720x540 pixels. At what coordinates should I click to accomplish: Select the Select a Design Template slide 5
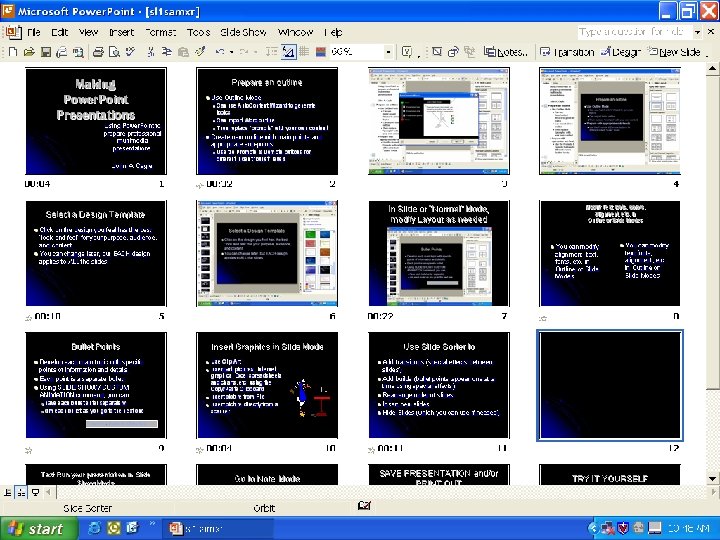96,253
